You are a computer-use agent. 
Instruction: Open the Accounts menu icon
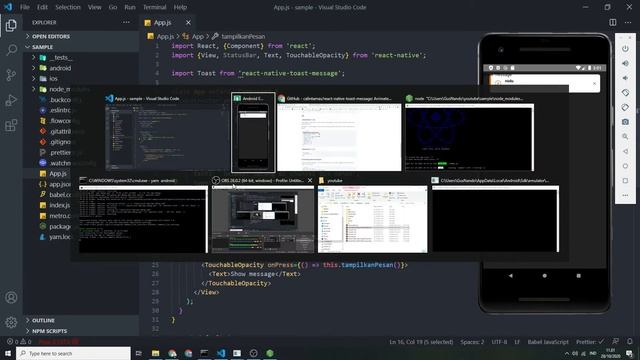pyautogui.click(x=11, y=298)
